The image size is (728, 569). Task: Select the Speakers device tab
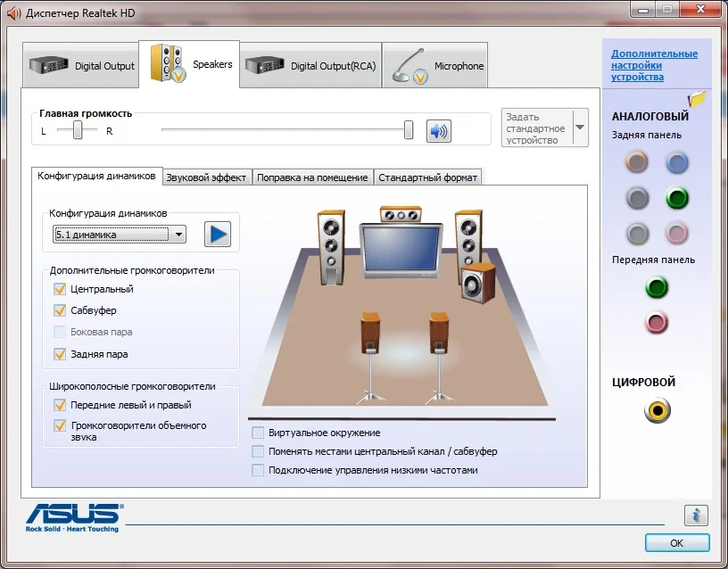tap(189, 64)
